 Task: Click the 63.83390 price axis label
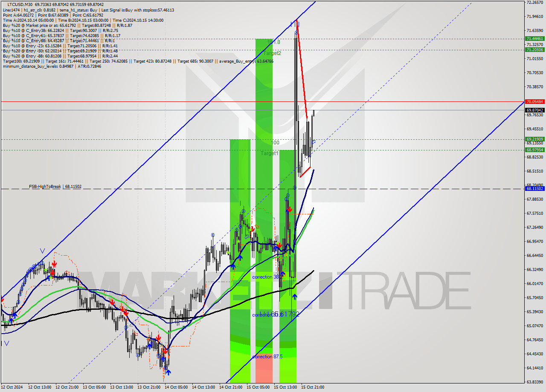click(535, 382)
